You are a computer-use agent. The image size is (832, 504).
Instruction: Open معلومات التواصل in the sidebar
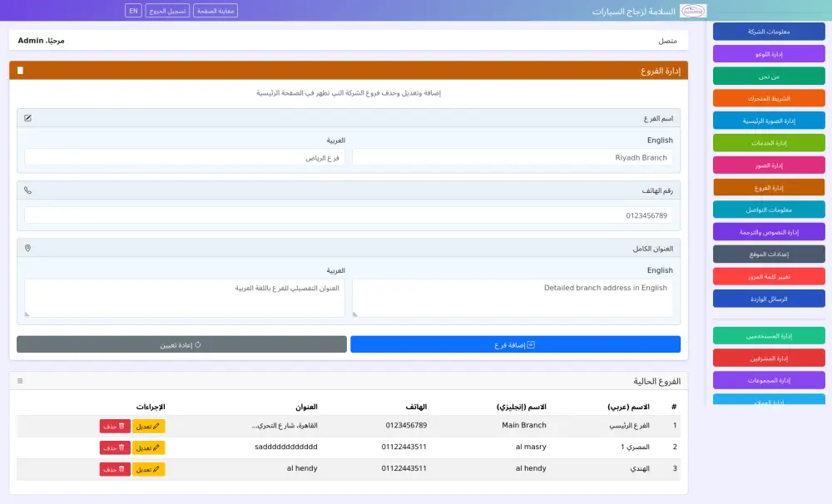769,210
